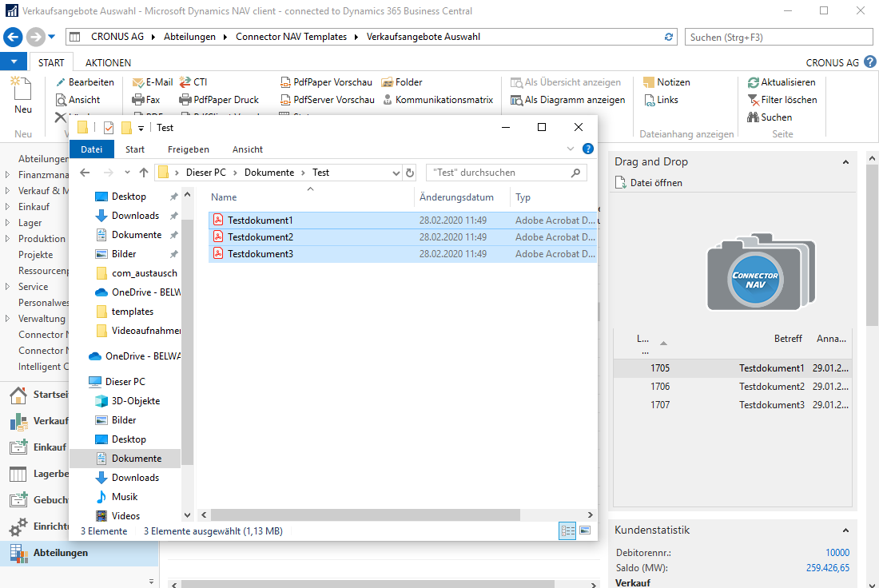This screenshot has height=588, width=879.
Task: Switch Explorer to large thumbnails view icon
Action: 585,530
